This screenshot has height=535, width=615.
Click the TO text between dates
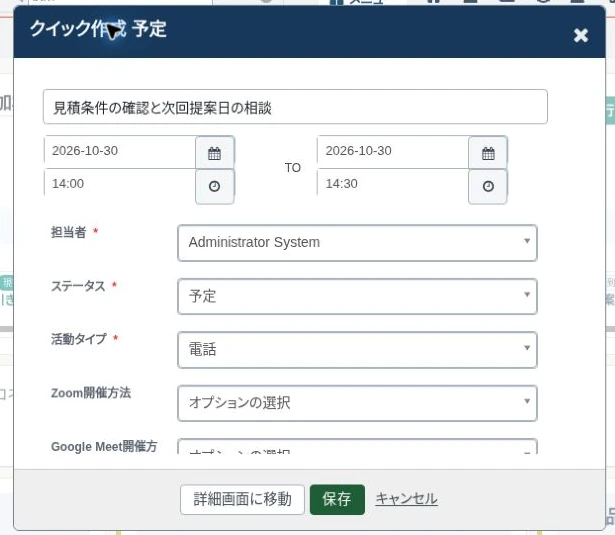pos(293,168)
